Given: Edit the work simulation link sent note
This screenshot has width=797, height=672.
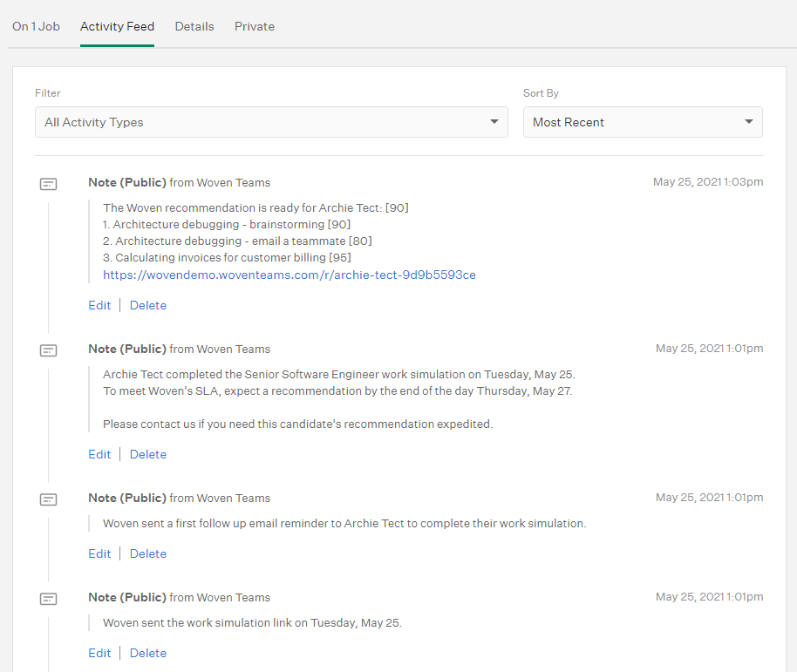Looking at the screenshot, I should [99, 653].
